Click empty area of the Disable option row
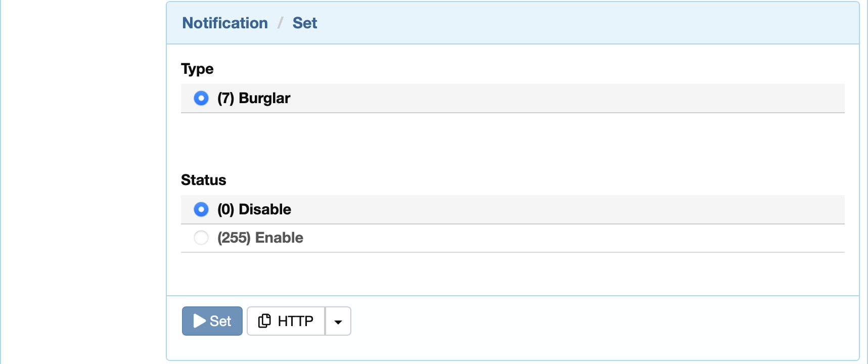The image size is (868, 364). 556,209
